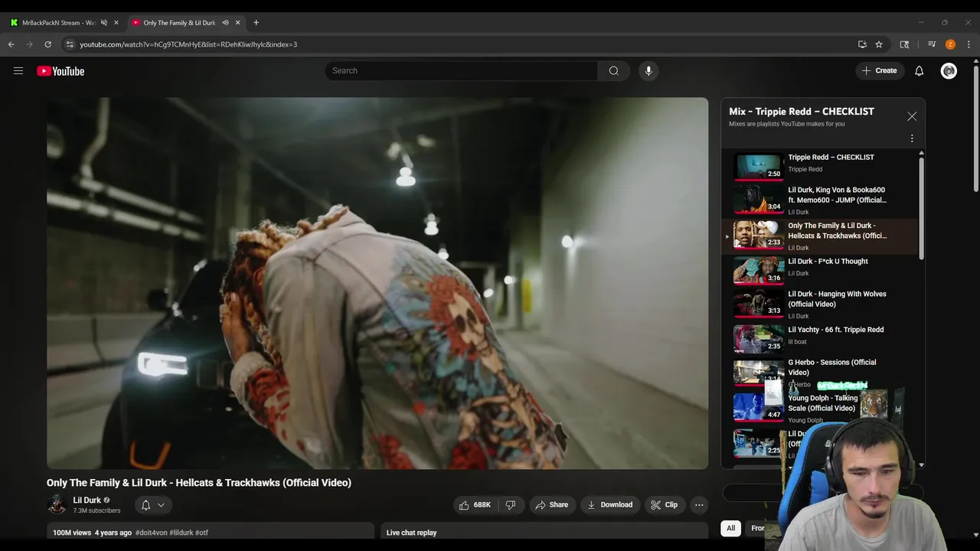The height and width of the screenshot is (551, 980).
Task: Click the Create button
Action: tap(880, 70)
